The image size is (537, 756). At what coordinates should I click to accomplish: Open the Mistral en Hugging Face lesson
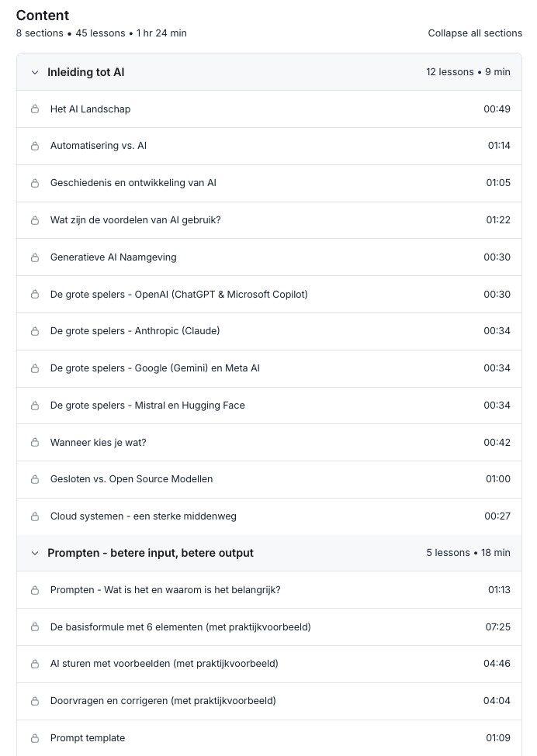click(x=147, y=406)
